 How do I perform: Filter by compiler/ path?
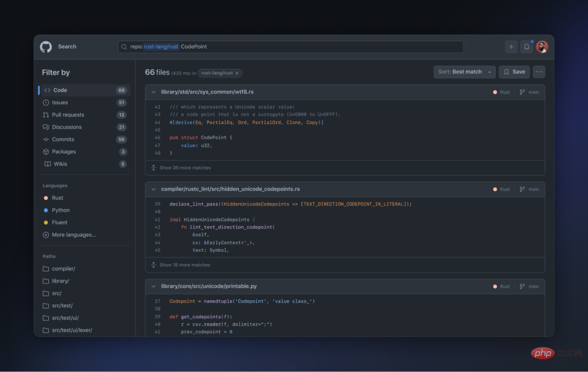[59, 269]
